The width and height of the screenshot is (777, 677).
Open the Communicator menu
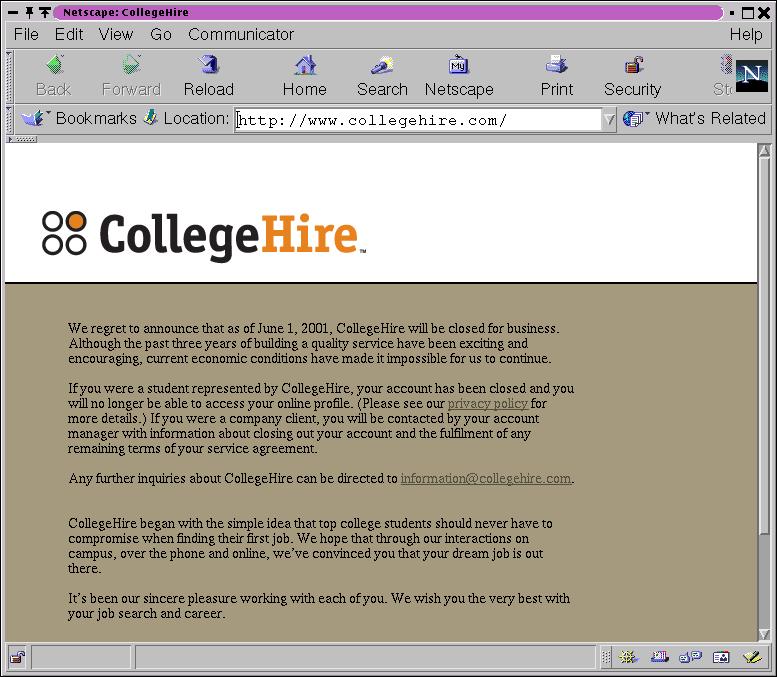point(241,34)
